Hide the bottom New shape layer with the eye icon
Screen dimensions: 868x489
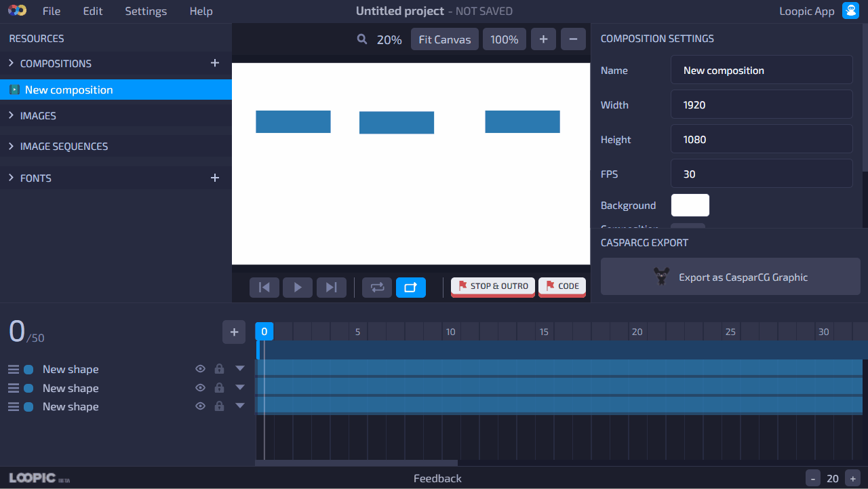(200, 406)
